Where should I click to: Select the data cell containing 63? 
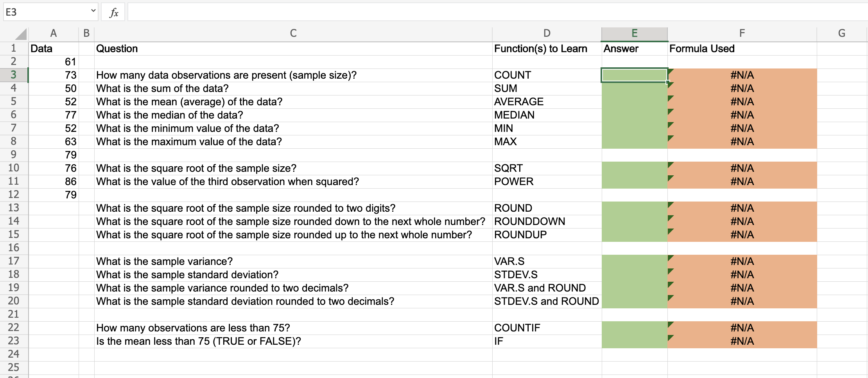[x=54, y=142]
